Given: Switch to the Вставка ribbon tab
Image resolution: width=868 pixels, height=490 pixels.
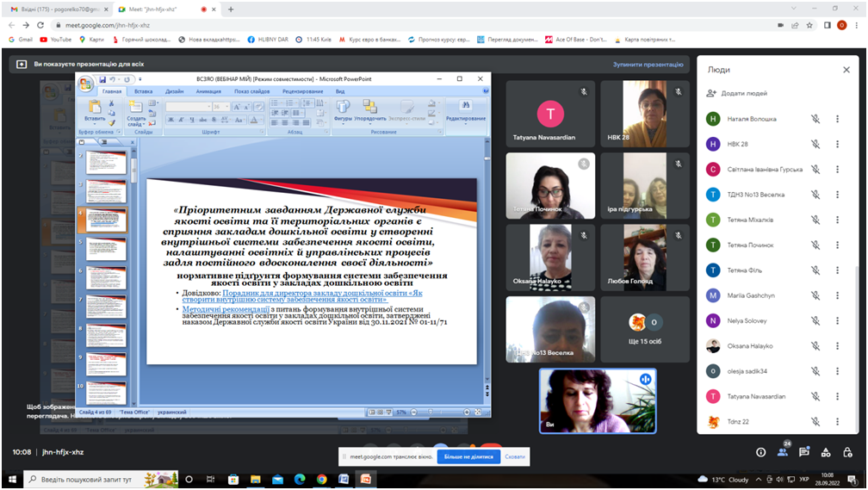Looking at the screenshot, I should click(143, 91).
